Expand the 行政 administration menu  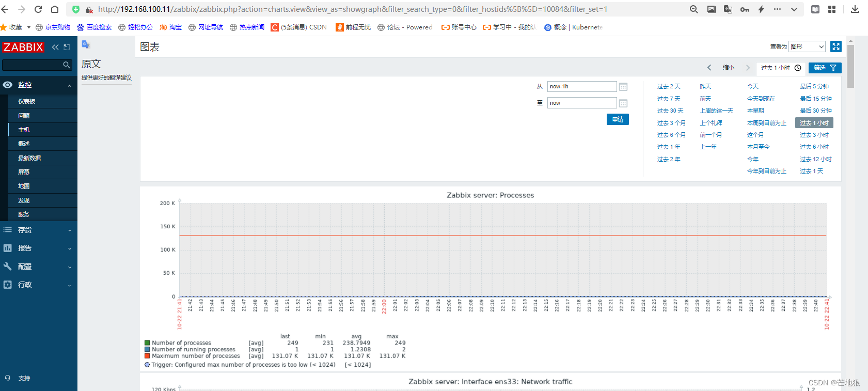39,285
